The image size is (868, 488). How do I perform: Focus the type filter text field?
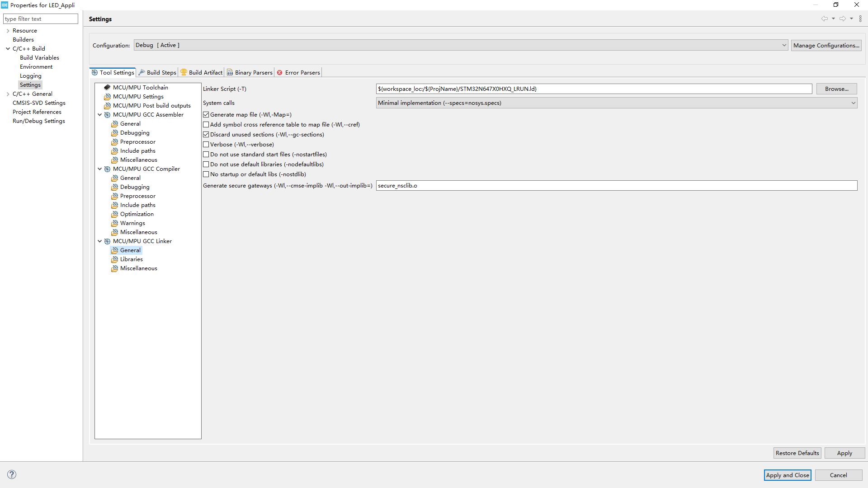pyautogui.click(x=41, y=19)
